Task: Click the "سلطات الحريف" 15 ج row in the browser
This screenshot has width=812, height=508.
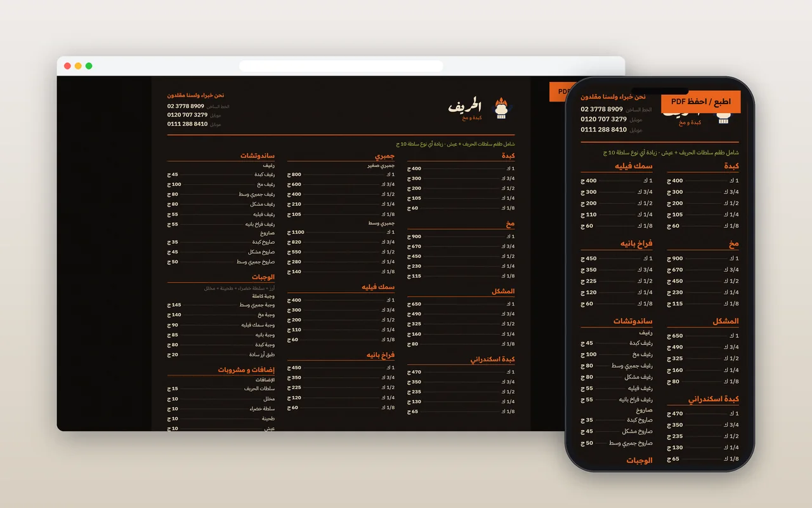Action: [x=221, y=389]
